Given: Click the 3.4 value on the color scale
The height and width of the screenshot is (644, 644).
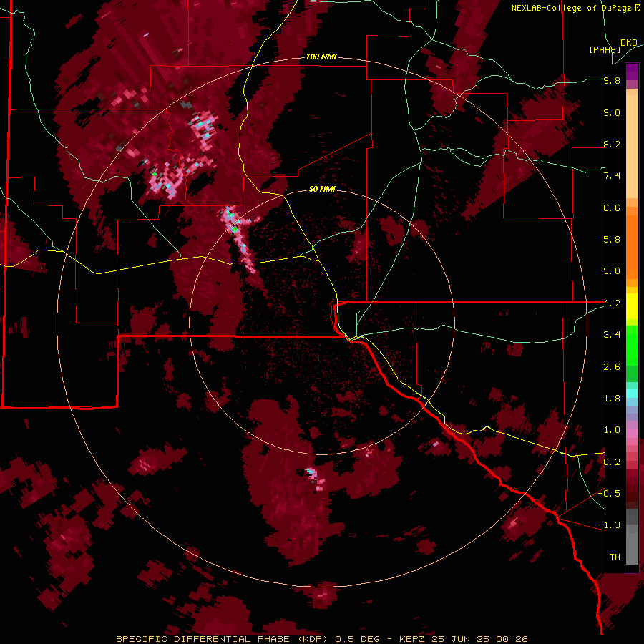Looking at the screenshot, I should [x=612, y=335].
